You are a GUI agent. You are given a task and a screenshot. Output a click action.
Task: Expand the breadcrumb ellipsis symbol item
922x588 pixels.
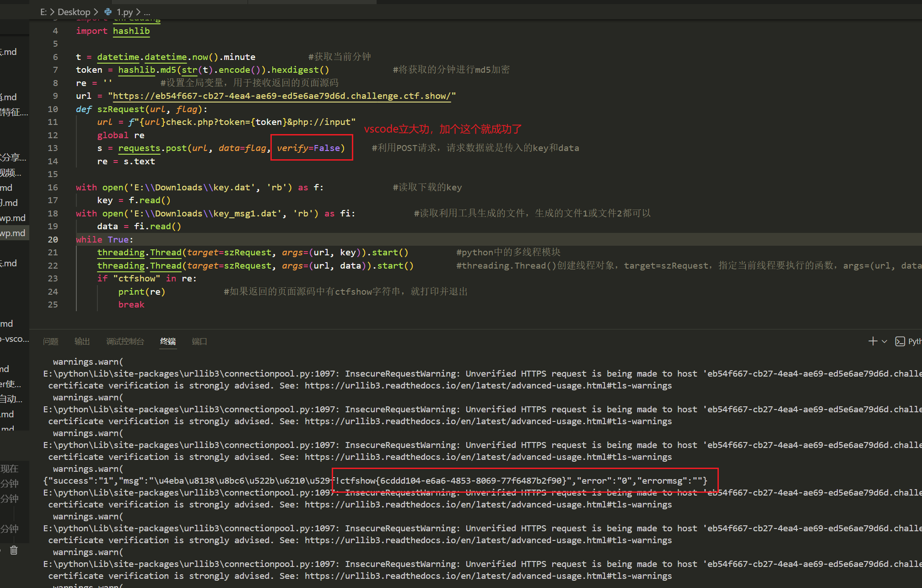[147, 12]
